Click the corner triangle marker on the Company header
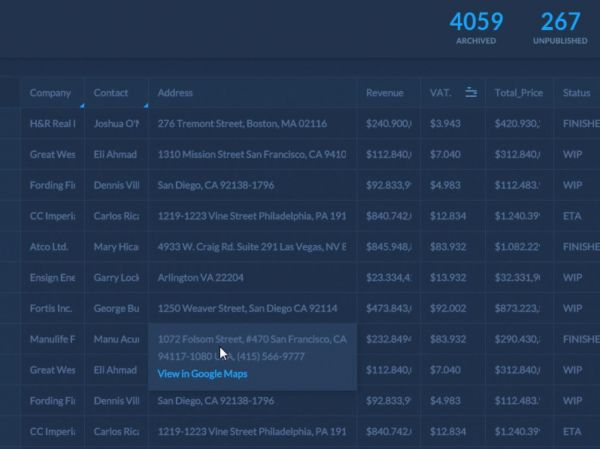The width and height of the screenshot is (600, 449). pyautogui.click(x=80, y=104)
